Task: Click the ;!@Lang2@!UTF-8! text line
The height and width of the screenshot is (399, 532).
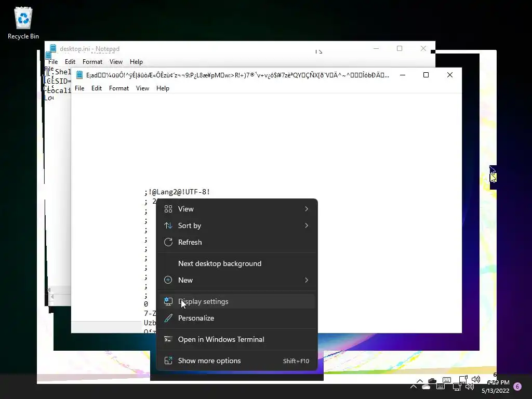Action: point(177,192)
